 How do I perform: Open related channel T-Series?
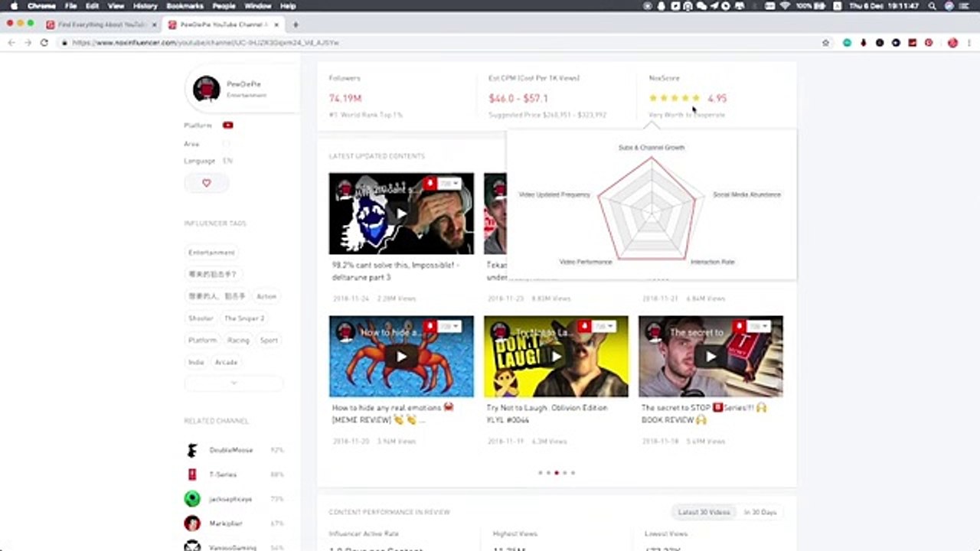click(223, 474)
